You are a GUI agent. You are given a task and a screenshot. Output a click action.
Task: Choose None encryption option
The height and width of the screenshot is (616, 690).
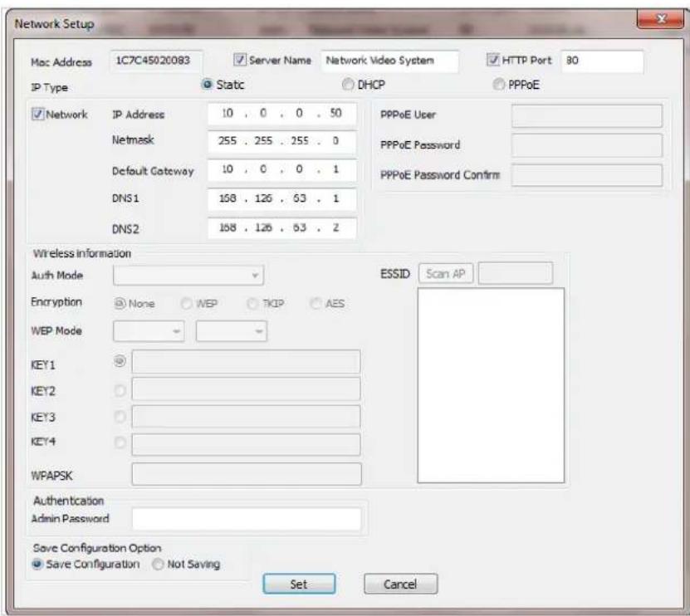click(x=120, y=303)
